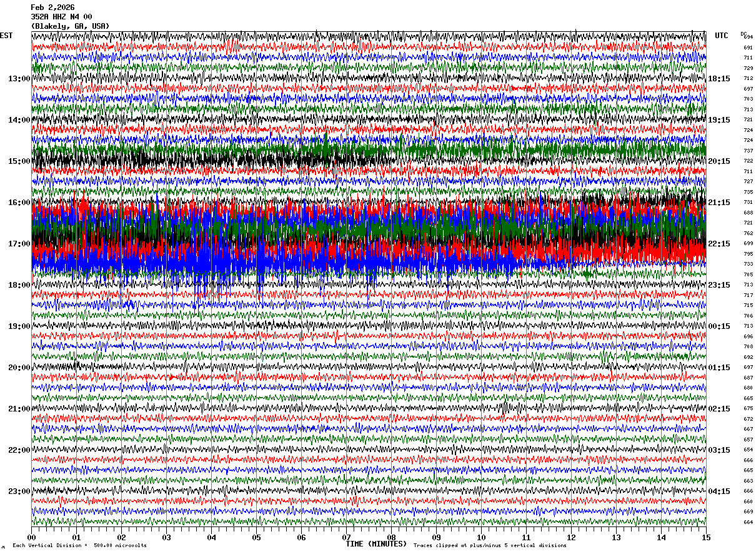Viewport: 756px width, 554px height.
Task: Select the 21:00 EST time label
Action: point(19,409)
